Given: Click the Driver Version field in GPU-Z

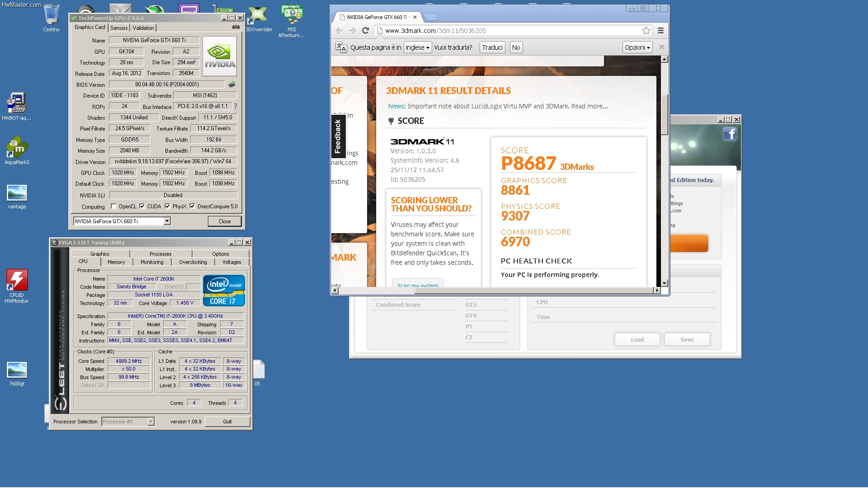Looking at the screenshot, I should (x=173, y=161).
